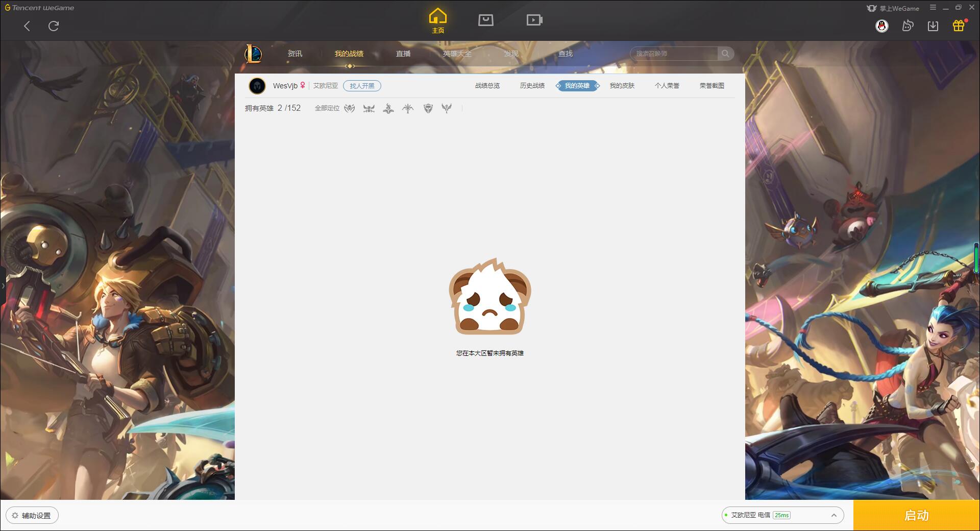Image resolution: width=980 pixels, height=531 pixels.
Task: Click the 找人开黑 button
Action: pyautogui.click(x=362, y=86)
